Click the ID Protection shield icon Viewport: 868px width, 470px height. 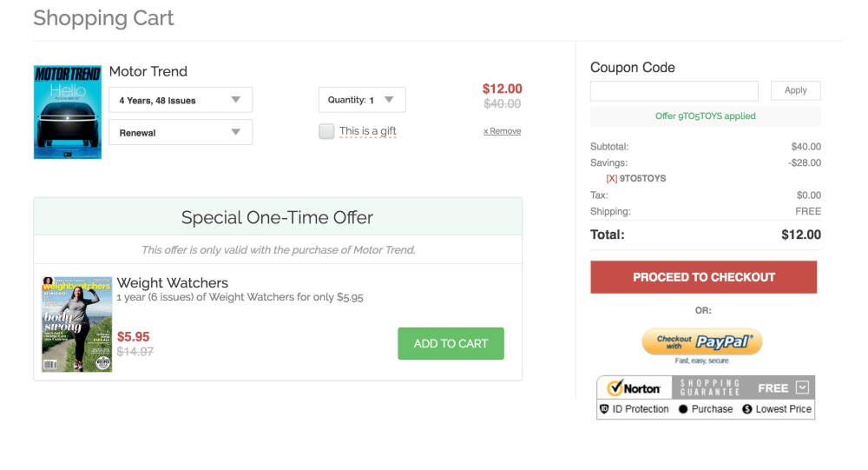point(605,409)
